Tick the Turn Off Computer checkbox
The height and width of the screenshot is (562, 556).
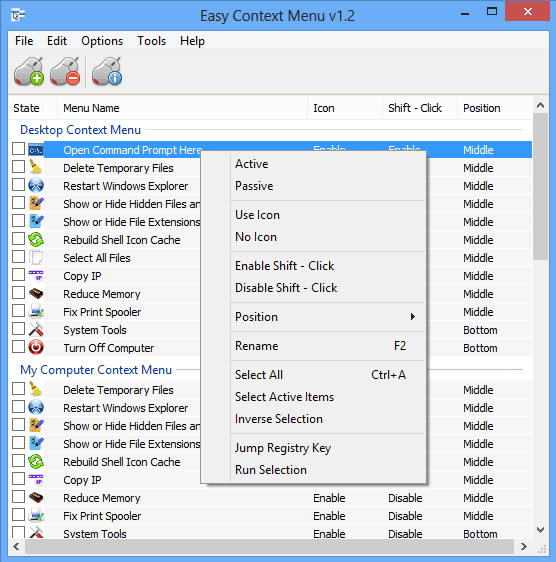coord(18,346)
